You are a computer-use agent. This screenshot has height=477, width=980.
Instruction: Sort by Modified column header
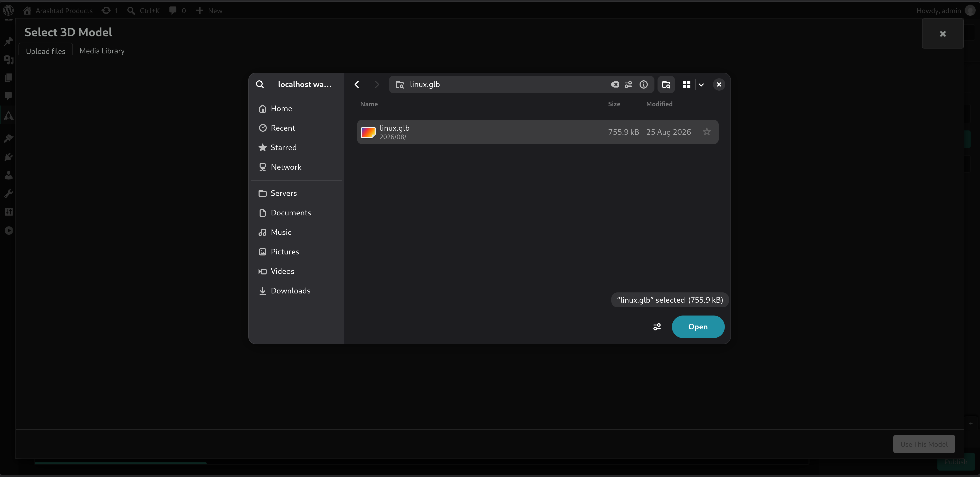[x=659, y=104]
